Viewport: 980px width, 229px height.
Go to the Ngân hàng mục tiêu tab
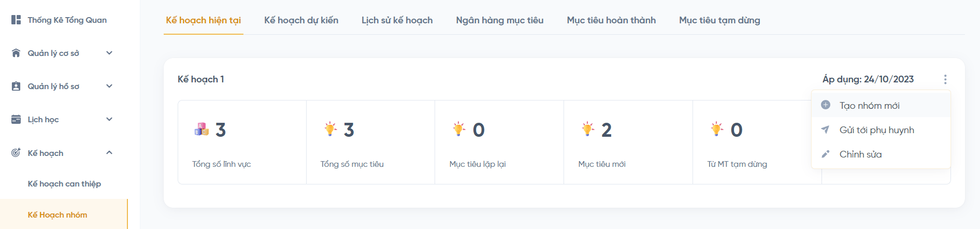499,20
